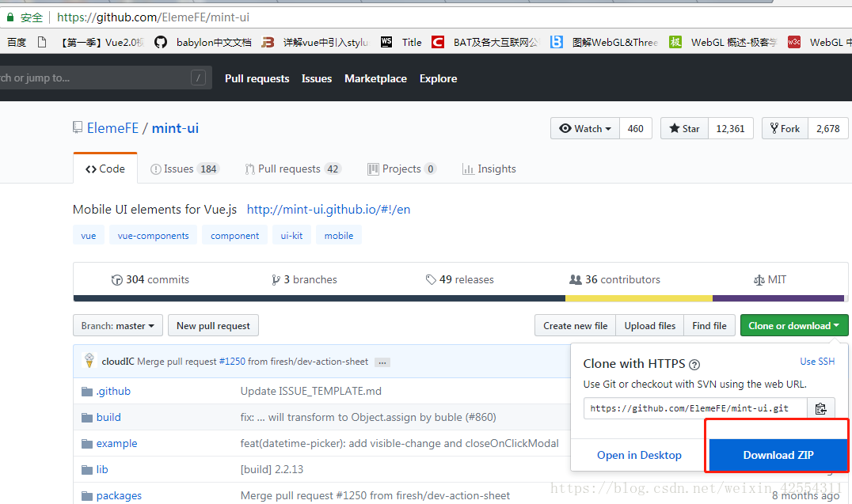Go to Pull requests in top navigation
This screenshot has height=504, width=852.
click(x=257, y=79)
